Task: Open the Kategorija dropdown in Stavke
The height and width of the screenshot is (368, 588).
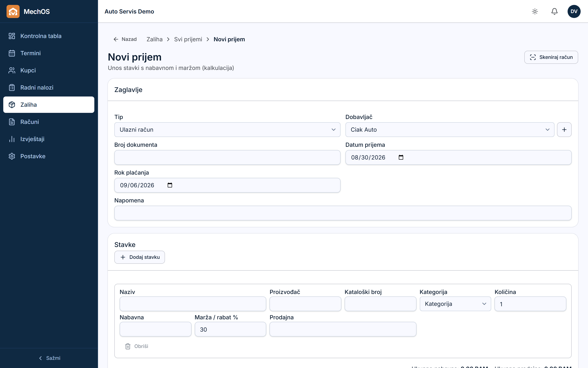Action: click(455, 304)
